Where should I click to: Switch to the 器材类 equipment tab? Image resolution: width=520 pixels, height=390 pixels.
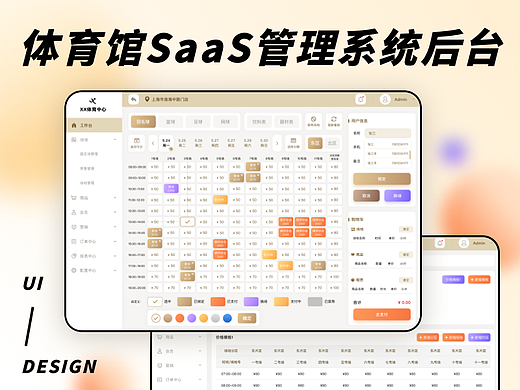coord(286,122)
